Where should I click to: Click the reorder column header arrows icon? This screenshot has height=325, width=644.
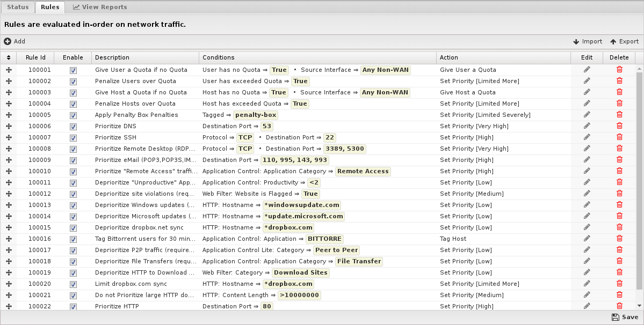pos(9,57)
